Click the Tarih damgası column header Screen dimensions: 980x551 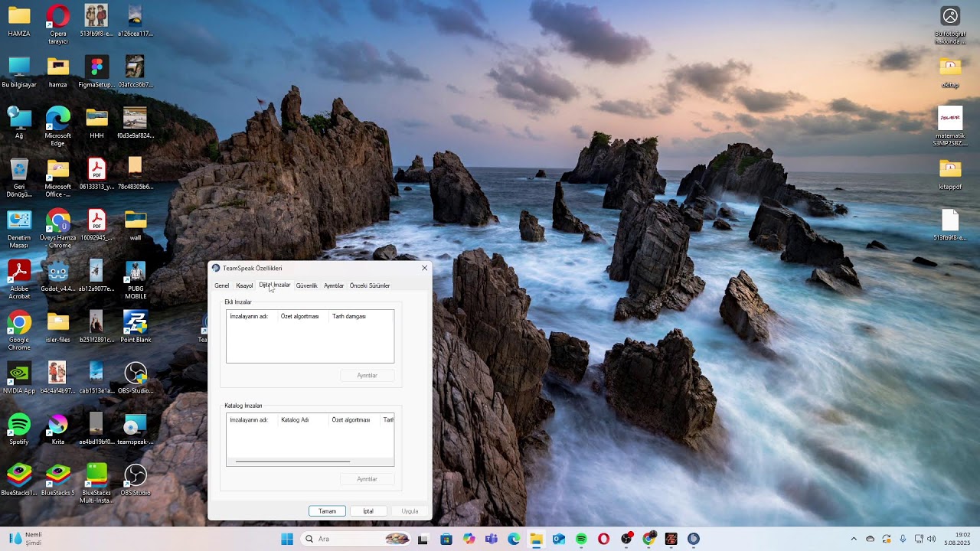(360, 316)
